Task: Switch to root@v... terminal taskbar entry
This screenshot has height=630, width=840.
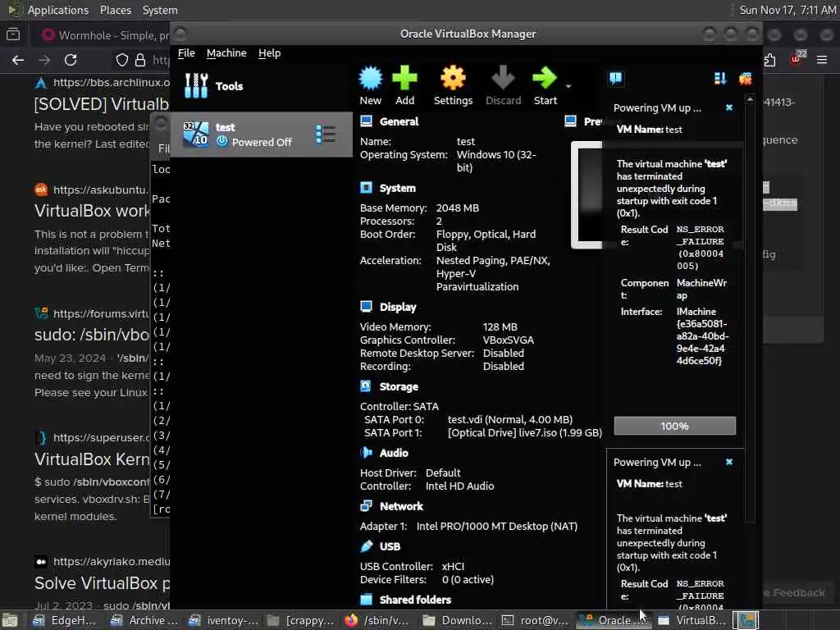Action: click(x=535, y=620)
